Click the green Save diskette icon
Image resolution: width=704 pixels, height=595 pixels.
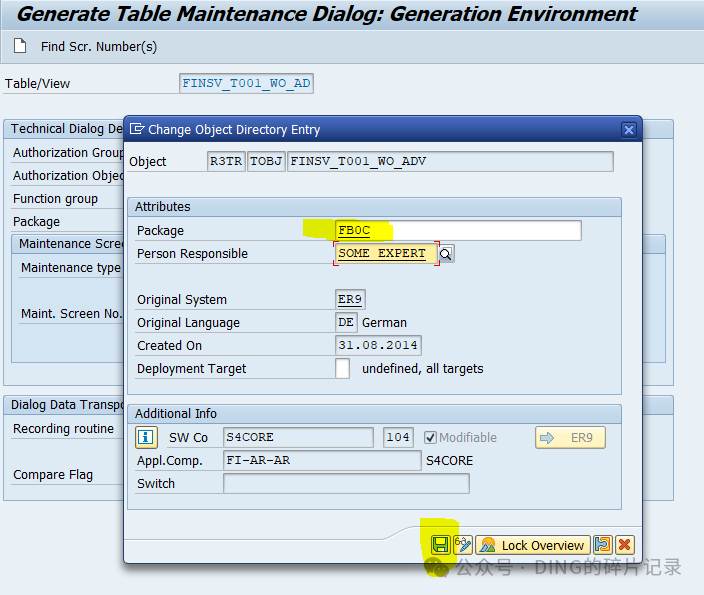tap(440, 545)
